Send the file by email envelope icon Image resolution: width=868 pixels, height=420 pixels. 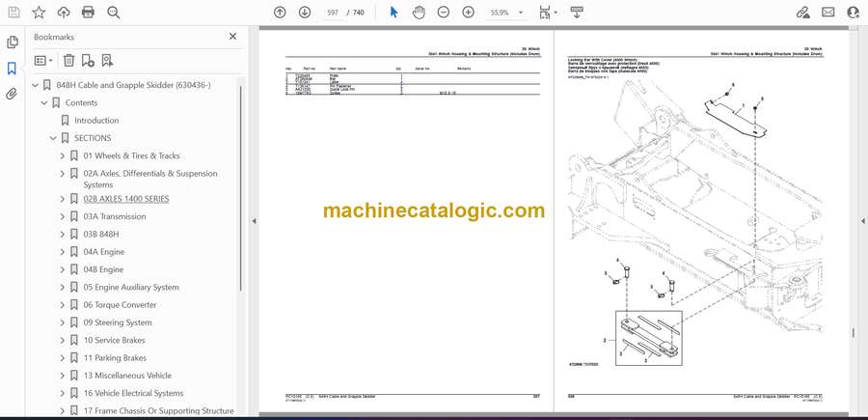pyautogui.click(x=828, y=13)
